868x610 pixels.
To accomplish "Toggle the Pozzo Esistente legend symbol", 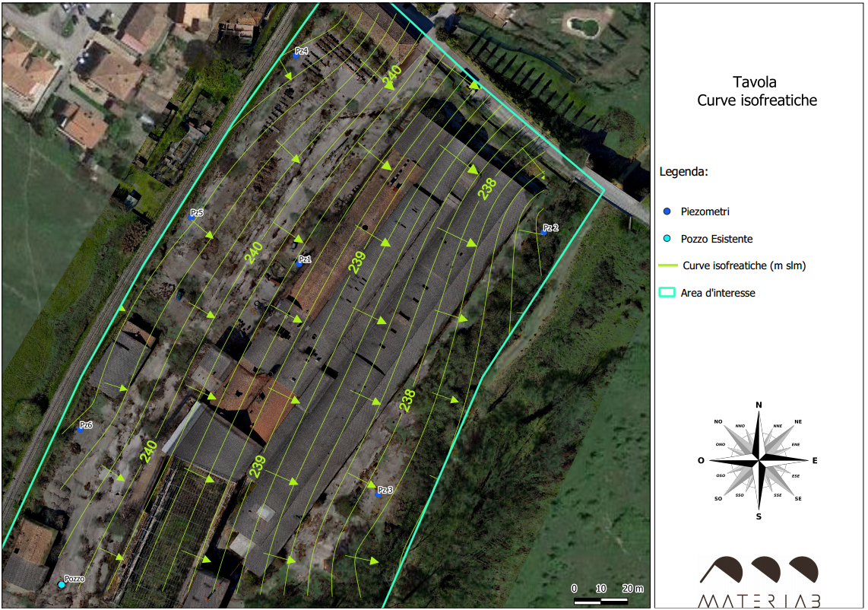I will click(x=668, y=240).
